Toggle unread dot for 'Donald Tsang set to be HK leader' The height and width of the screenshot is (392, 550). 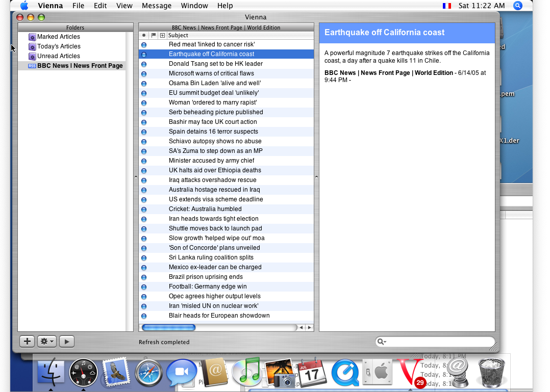[144, 64]
